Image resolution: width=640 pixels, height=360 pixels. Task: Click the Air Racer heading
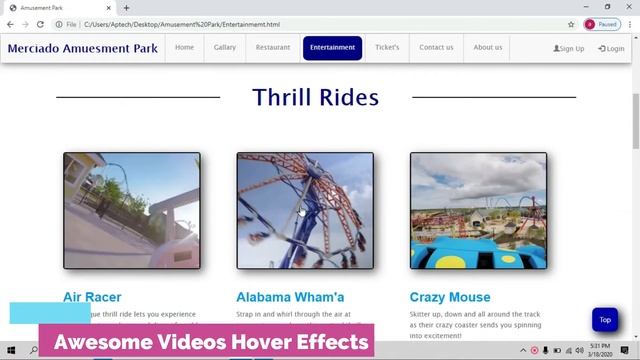(92, 297)
